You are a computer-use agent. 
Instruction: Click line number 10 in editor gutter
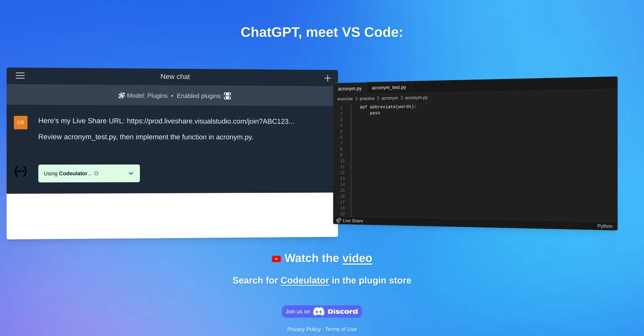[342, 161]
